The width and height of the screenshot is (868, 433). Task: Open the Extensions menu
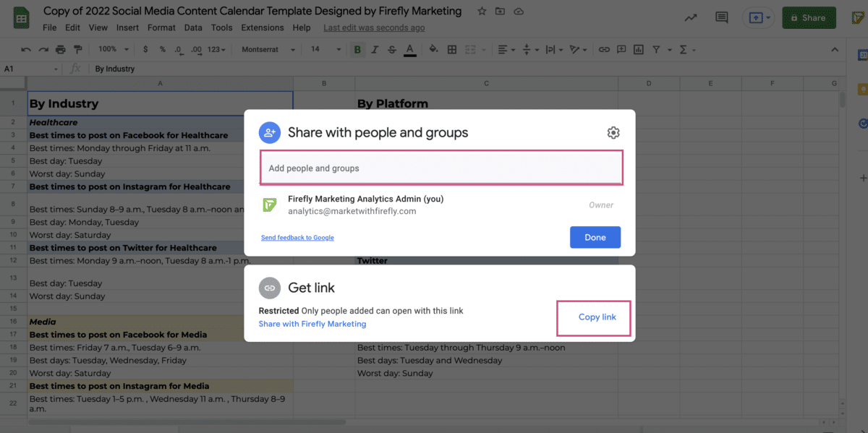[x=263, y=27]
